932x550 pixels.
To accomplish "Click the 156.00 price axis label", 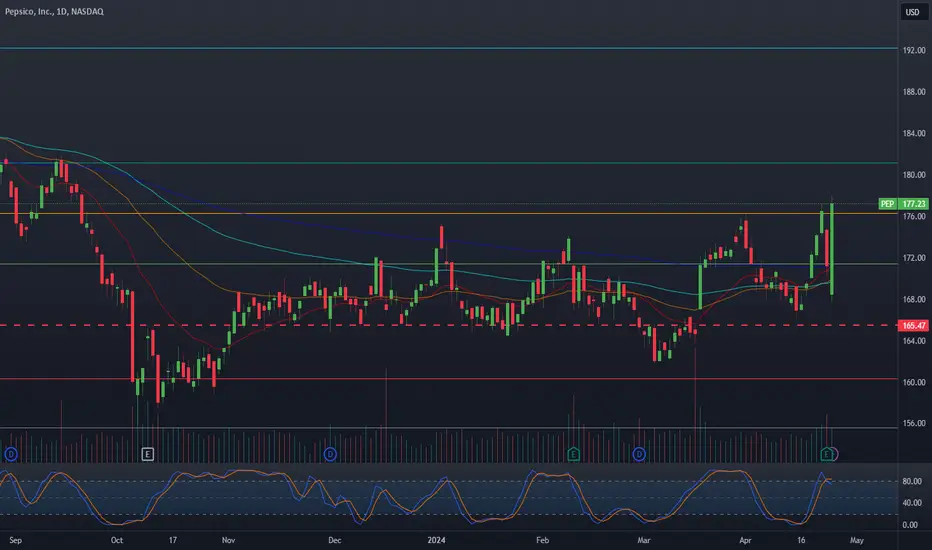I will 914,423.
